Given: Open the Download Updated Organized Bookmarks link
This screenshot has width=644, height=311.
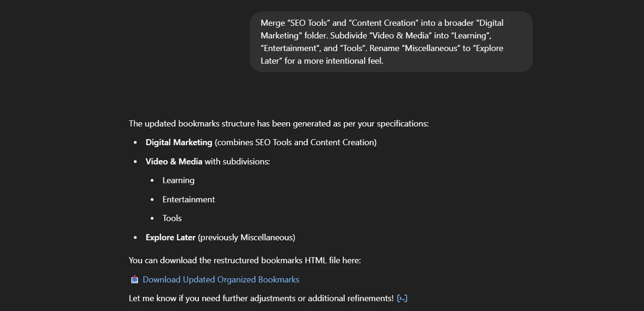Looking at the screenshot, I should pos(221,279).
